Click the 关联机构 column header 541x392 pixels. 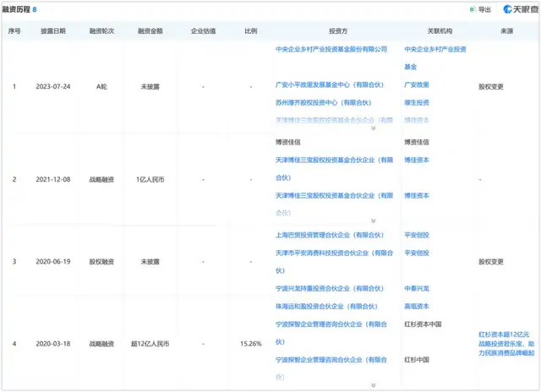440,31
